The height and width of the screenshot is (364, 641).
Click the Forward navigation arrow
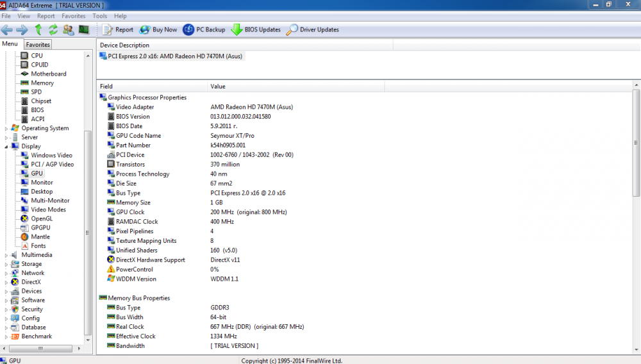22,29
